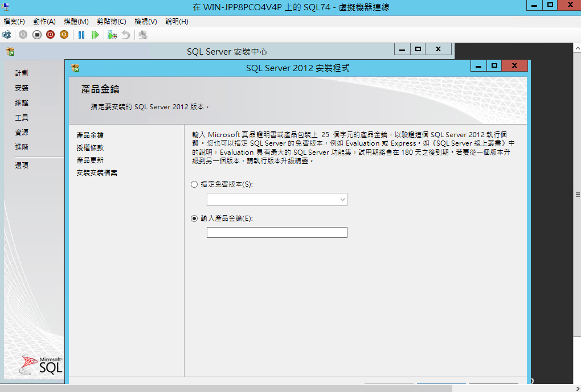Open the 說明(H) menu
Viewport: 581px width, 392px height.
177,22
